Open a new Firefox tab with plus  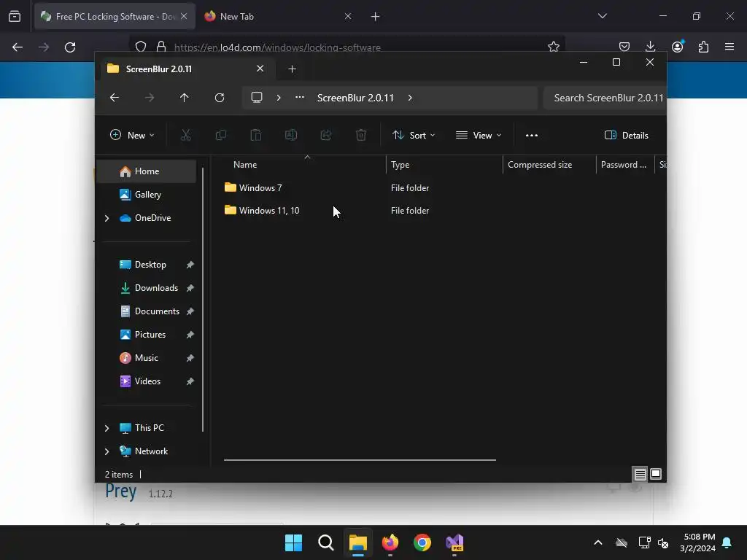[376, 17]
